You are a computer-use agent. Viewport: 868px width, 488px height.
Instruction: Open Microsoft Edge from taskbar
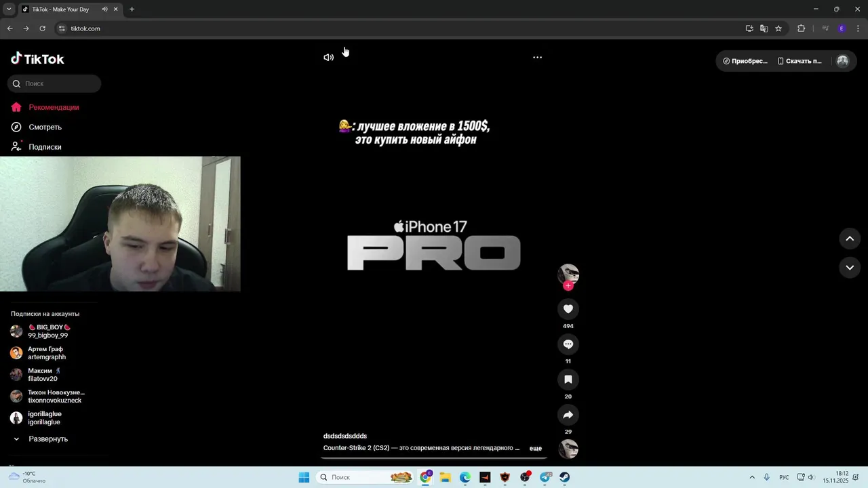(465, 477)
